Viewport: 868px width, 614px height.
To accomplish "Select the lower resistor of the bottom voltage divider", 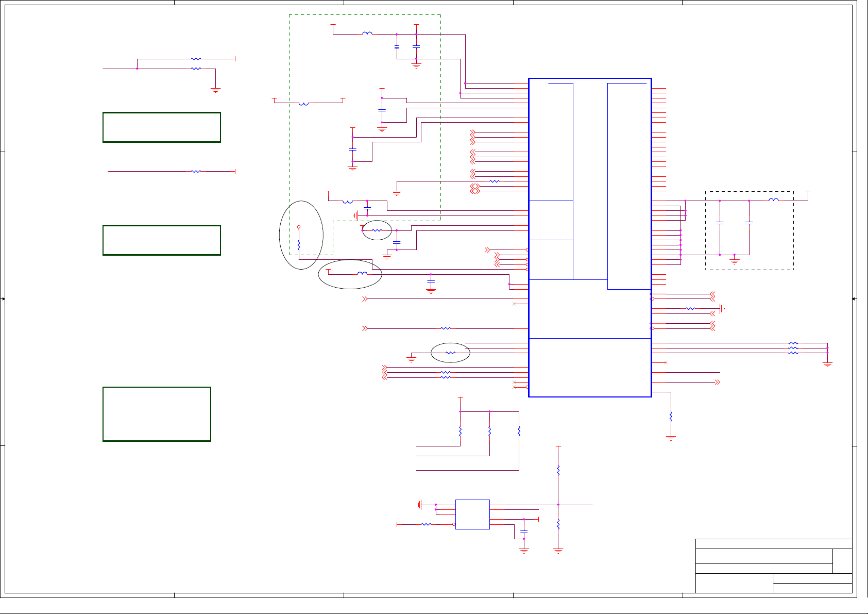I will click(x=558, y=524).
